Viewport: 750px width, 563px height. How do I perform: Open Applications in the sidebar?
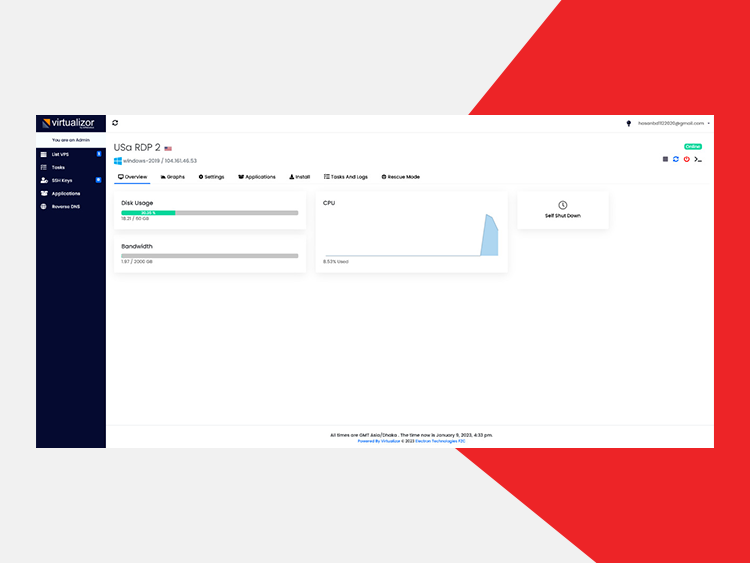point(70,194)
